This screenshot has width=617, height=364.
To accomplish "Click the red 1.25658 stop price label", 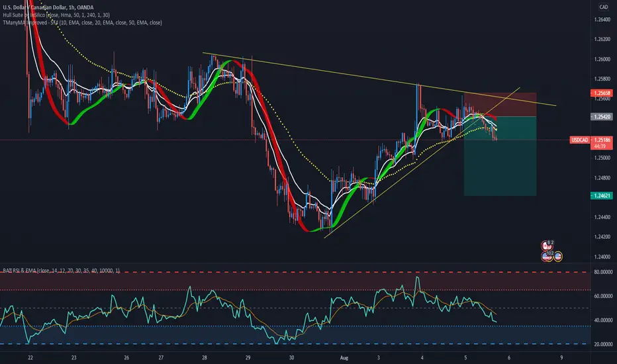I will [x=601, y=93].
